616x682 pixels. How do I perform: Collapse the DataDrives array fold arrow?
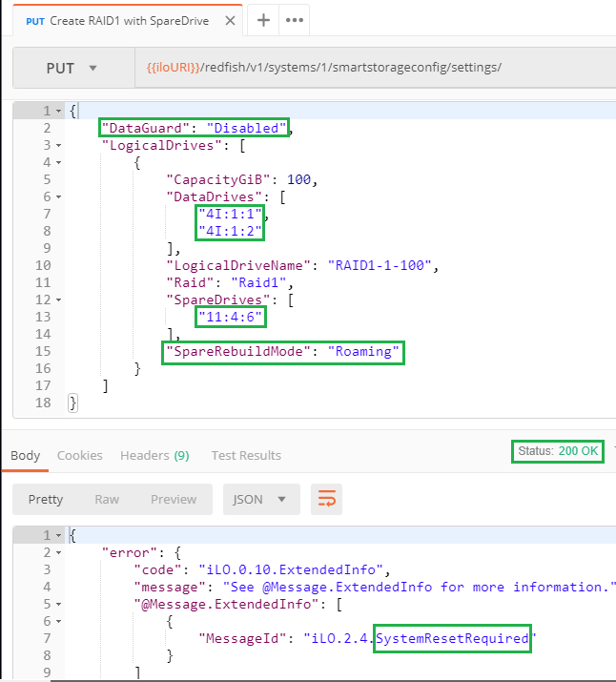(x=59, y=197)
